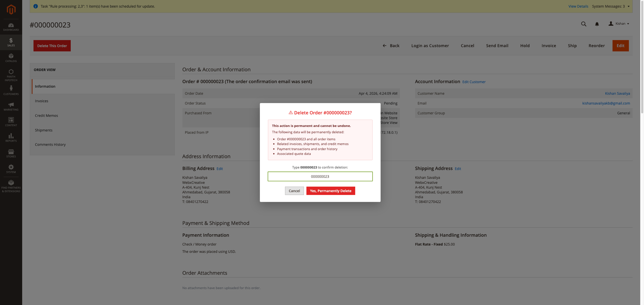
Task: Click the admin search magnifier
Action: coord(584,24)
